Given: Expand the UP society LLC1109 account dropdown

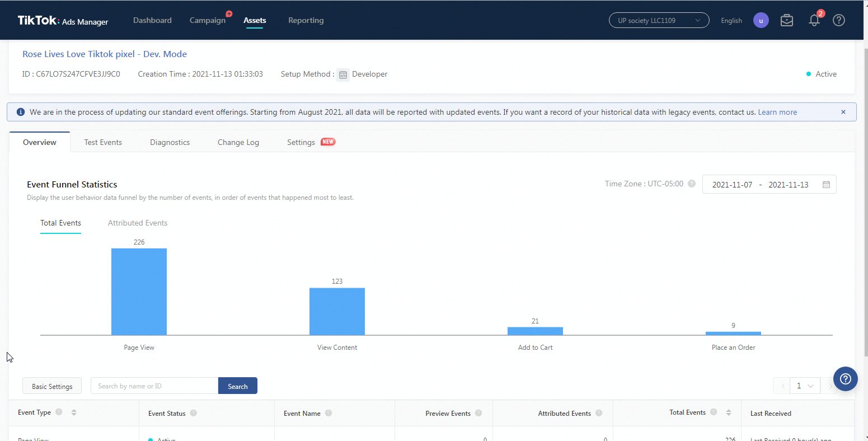Looking at the screenshot, I should (659, 21).
